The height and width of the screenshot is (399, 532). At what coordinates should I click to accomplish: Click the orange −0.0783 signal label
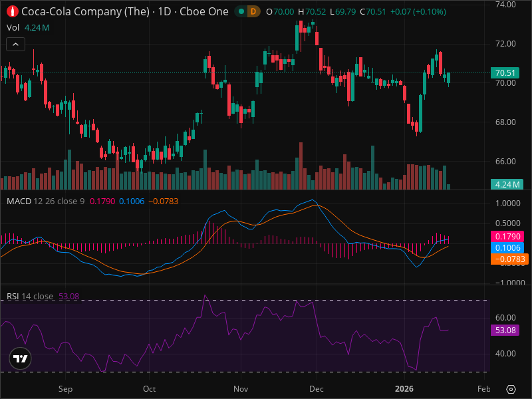tap(509, 259)
